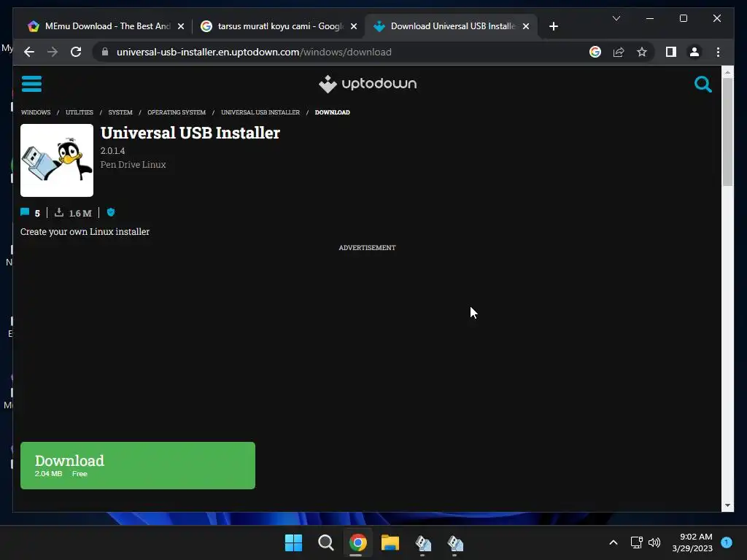Click the downloads count icon 1.6 M
Image resolution: width=747 pixels, height=560 pixels.
point(58,212)
